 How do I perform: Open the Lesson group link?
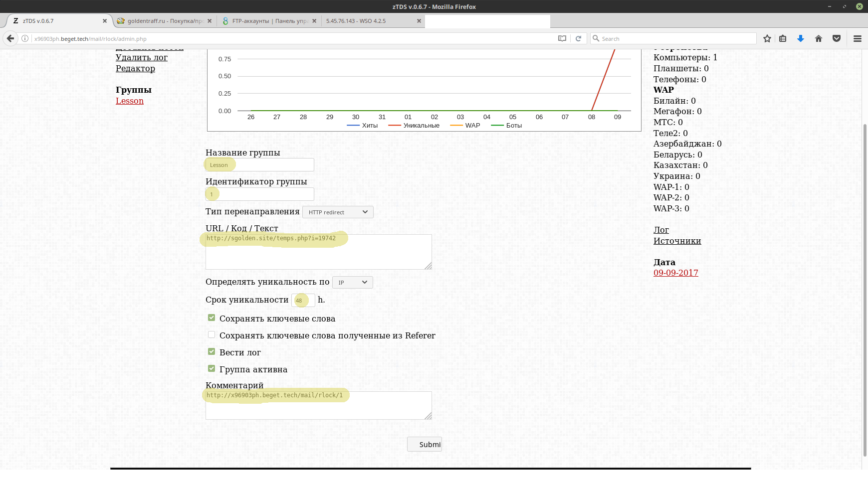130,101
